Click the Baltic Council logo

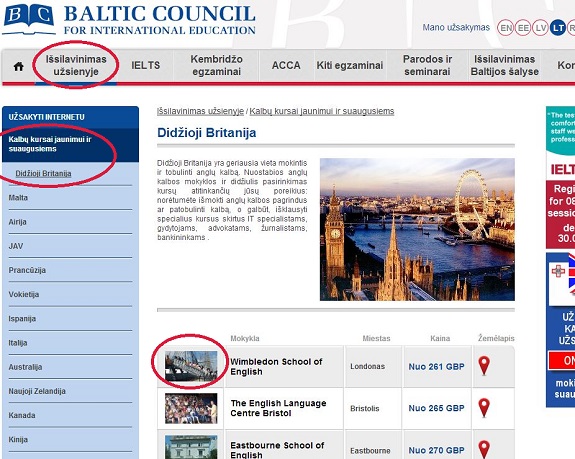(x=128, y=19)
